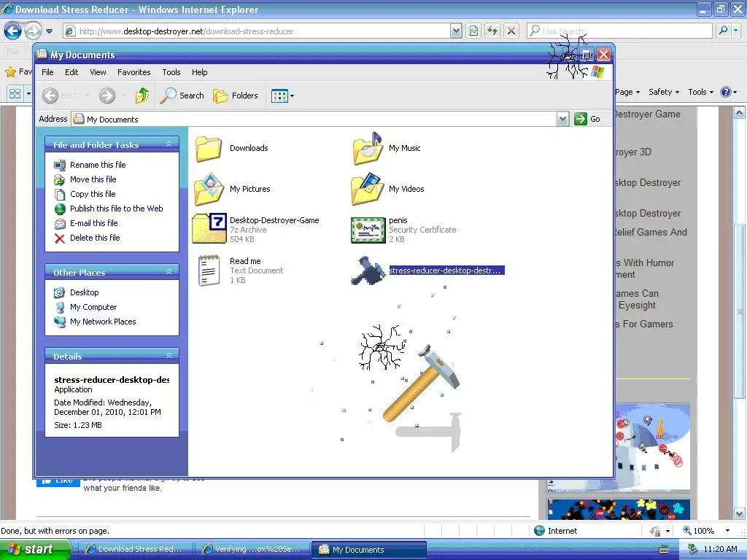Select the Security Certificate file icon
The height and width of the screenshot is (560, 747).
pos(368,230)
